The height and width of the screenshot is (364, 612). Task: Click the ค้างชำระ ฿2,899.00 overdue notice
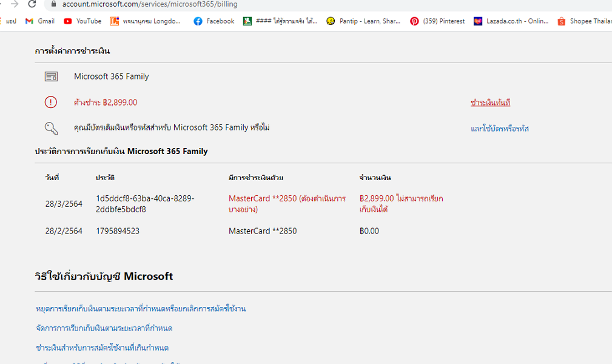[x=106, y=103]
